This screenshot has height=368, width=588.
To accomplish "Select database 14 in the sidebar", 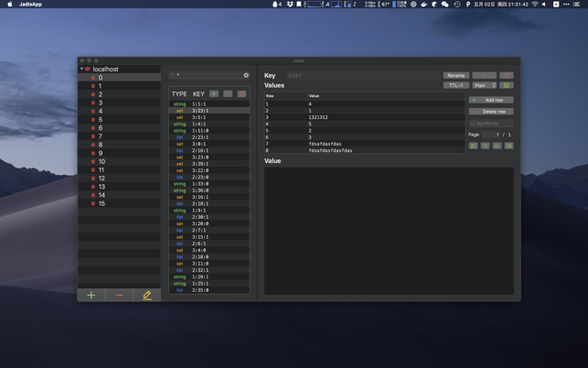I will coord(119,195).
